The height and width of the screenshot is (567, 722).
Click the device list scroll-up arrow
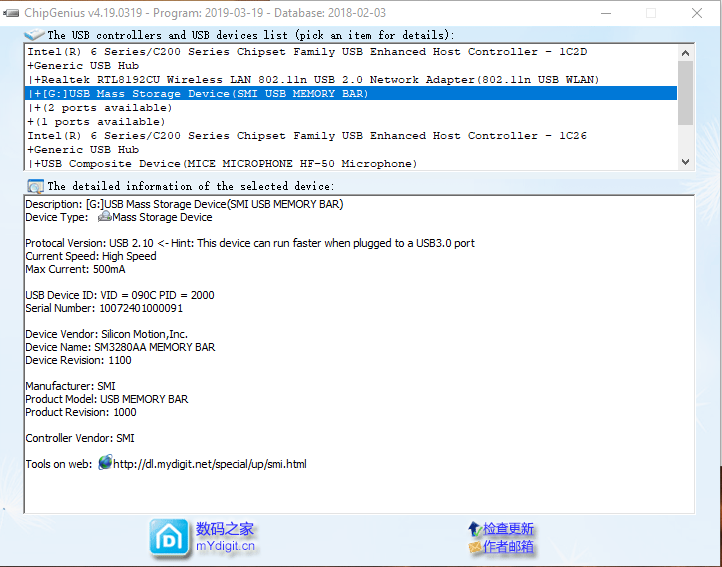pos(685,53)
